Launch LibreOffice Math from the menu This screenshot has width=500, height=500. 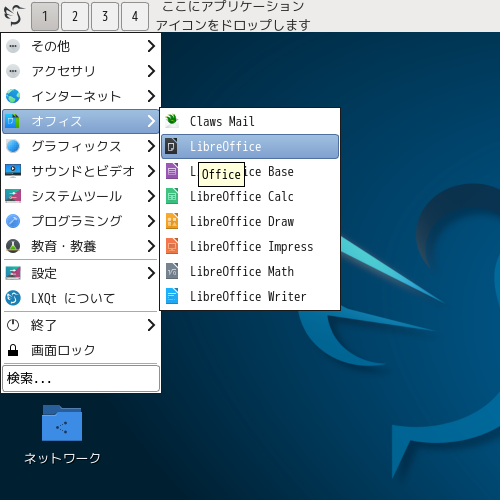(x=250, y=271)
